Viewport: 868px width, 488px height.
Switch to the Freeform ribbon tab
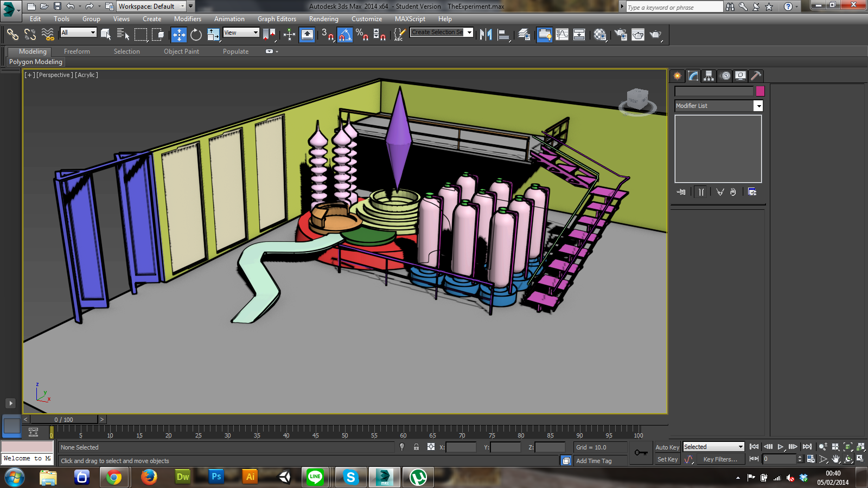(x=77, y=52)
